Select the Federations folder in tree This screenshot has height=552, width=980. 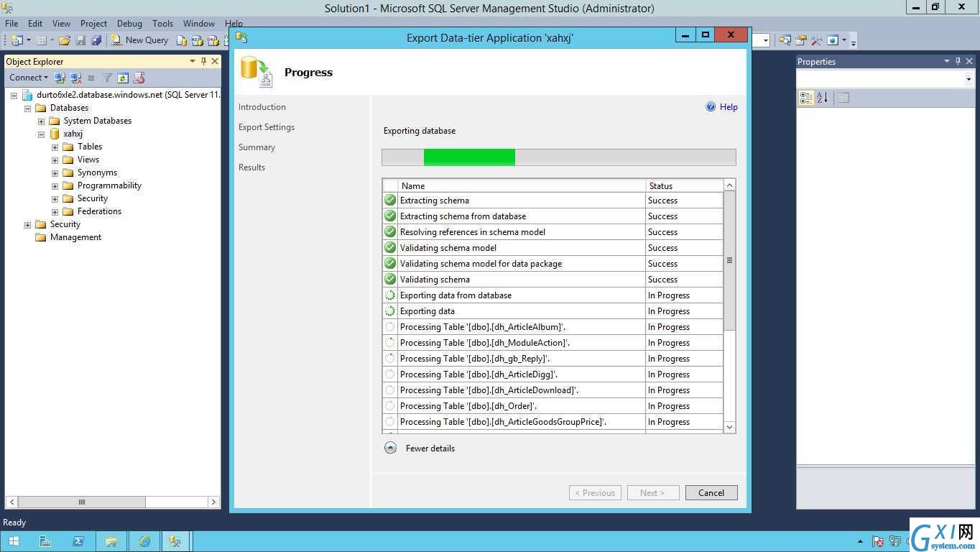click(x=99, y=211)
